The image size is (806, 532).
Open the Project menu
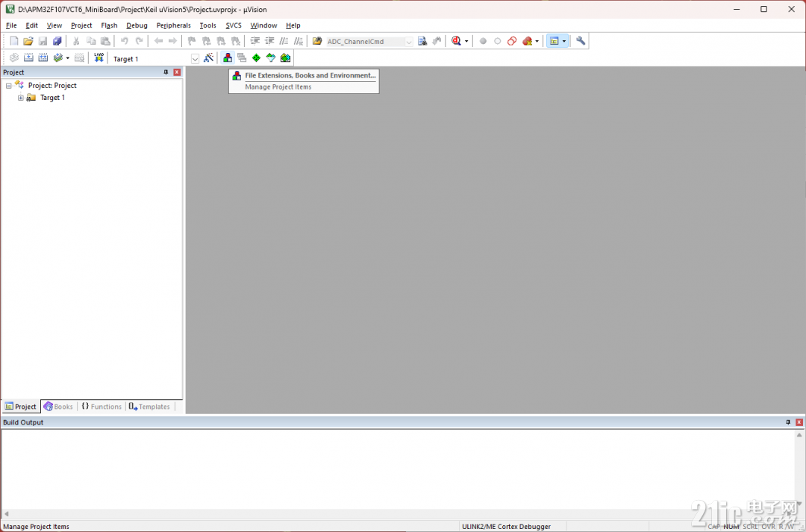81,25
